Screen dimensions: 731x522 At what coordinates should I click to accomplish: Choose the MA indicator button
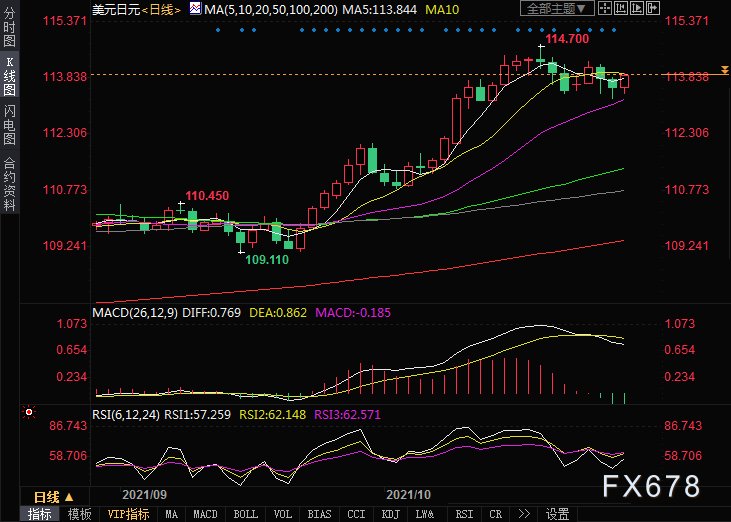[x=171, y=514]
